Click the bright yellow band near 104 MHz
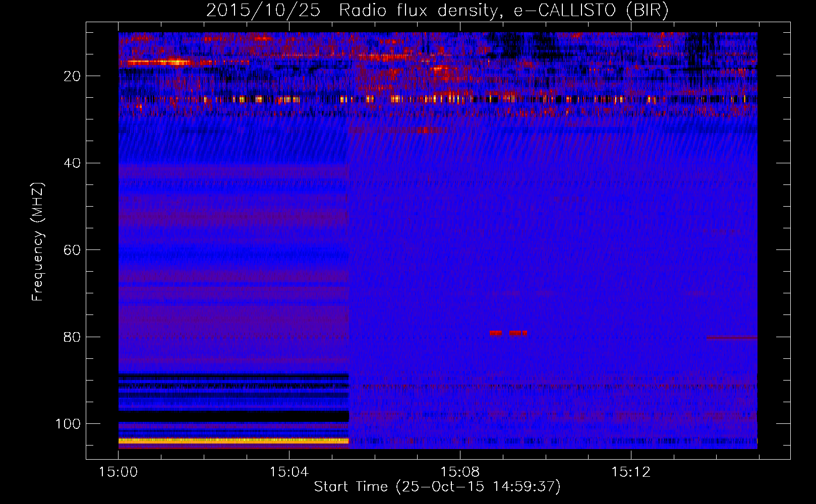 point(234,440)
